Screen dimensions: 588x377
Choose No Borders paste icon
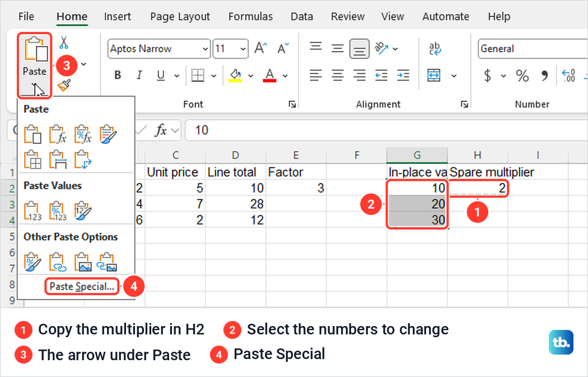pyautogui.click(x=32, y=160)
